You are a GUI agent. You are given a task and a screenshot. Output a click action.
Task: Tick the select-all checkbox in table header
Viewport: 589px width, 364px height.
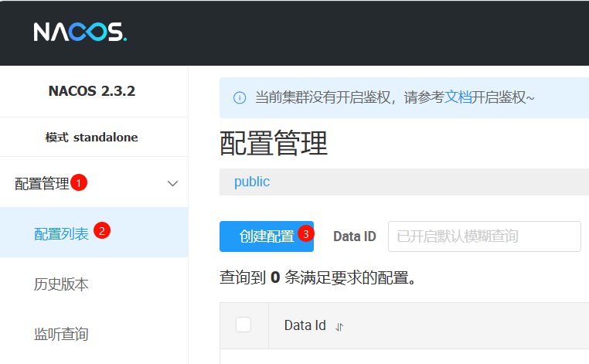(243, 325)
